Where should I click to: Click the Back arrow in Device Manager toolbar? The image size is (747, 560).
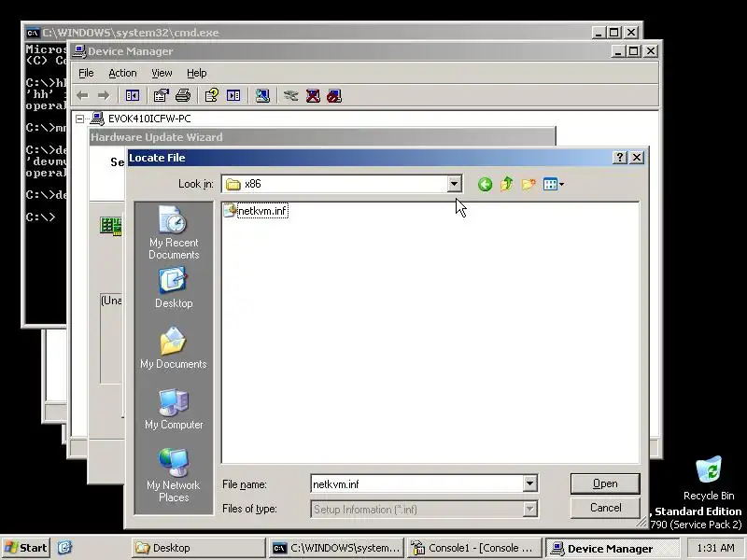point(82,96)
